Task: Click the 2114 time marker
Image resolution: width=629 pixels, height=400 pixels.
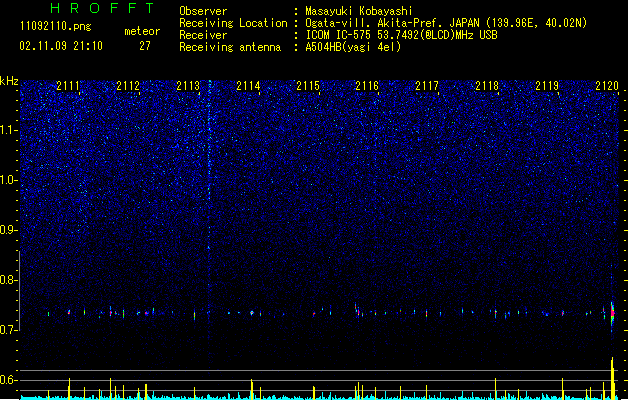Action: pyautogui.click(x=248, y=85)
